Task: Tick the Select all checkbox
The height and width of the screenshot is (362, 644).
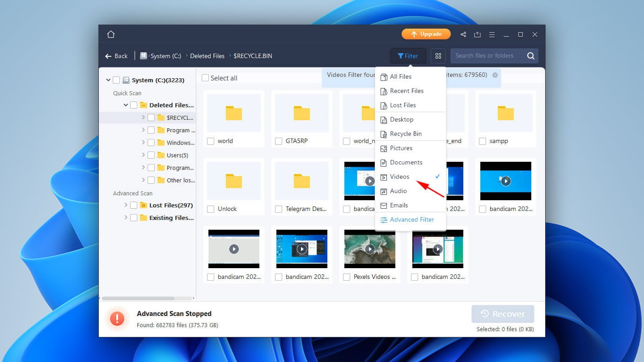Action: pyautogui.click(x=205, y=78)
